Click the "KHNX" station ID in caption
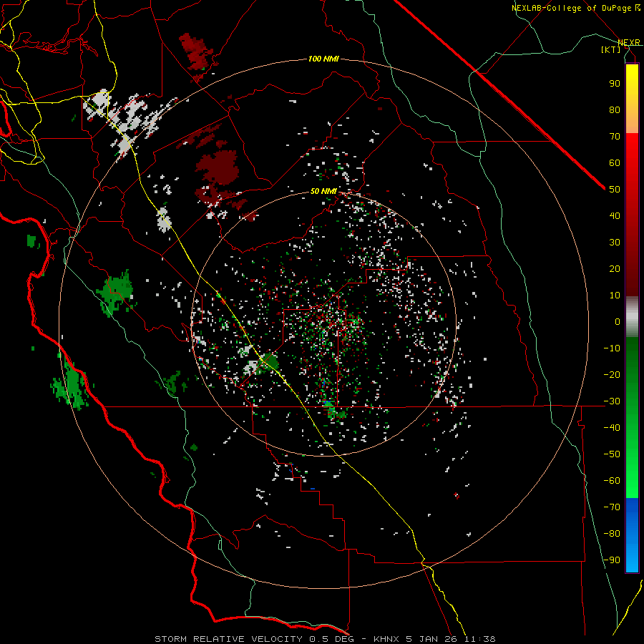Image resolution: width=644 pixels, height=644 pixels. pos(386,639)
